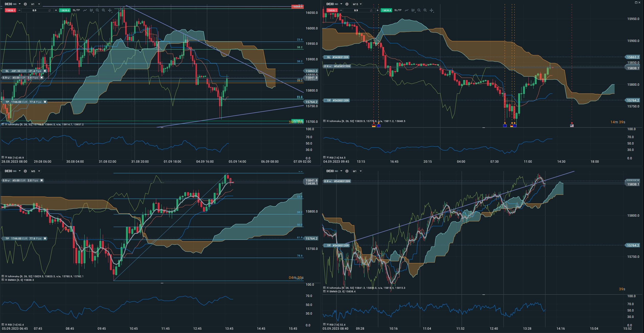Click the line indicators icon in H1 toolbar

[x=85, y=10]
